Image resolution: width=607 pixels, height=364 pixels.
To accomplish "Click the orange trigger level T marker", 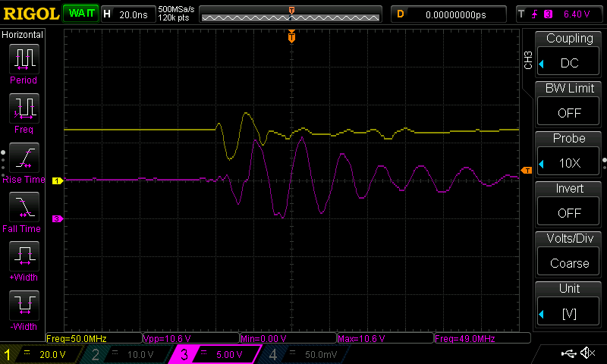I will (x=527, y=170).
